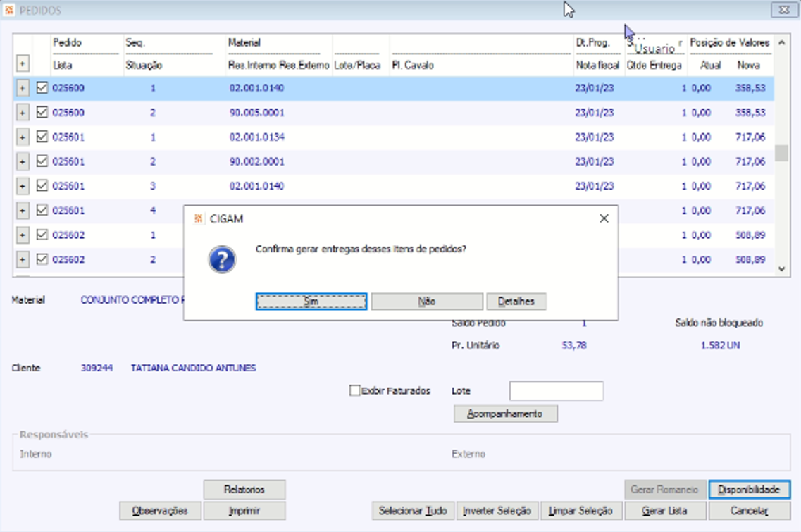801x532 pixels.
Task: Click unit price value 53,78
Action: coord(574,345)
